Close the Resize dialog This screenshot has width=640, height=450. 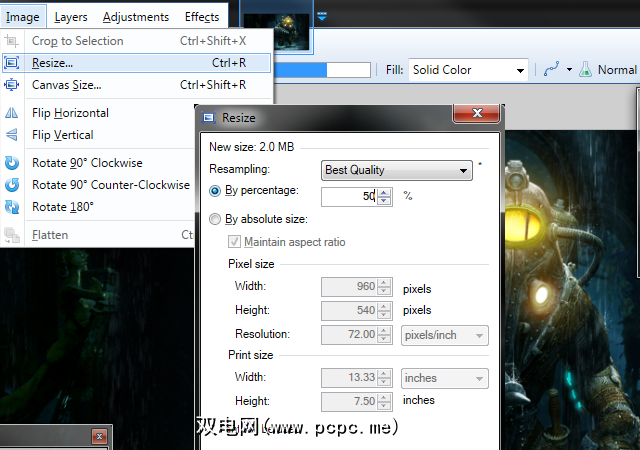476,113
